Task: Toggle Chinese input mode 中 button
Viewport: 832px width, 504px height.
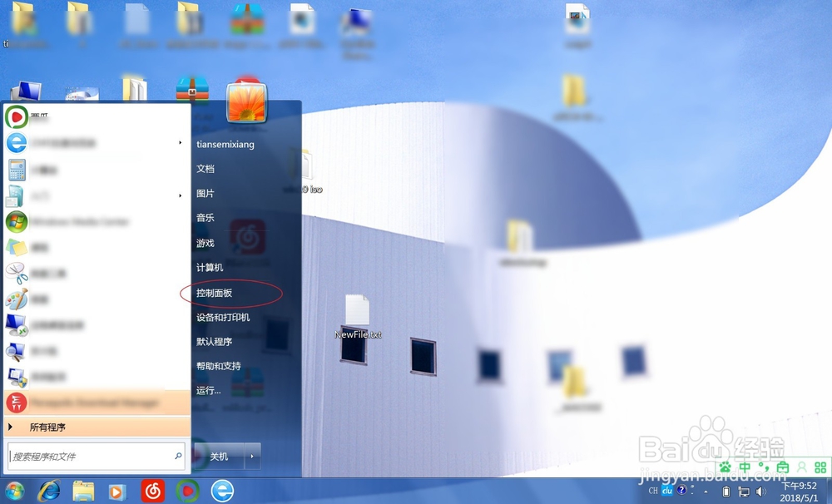Action: click(745, 467)
